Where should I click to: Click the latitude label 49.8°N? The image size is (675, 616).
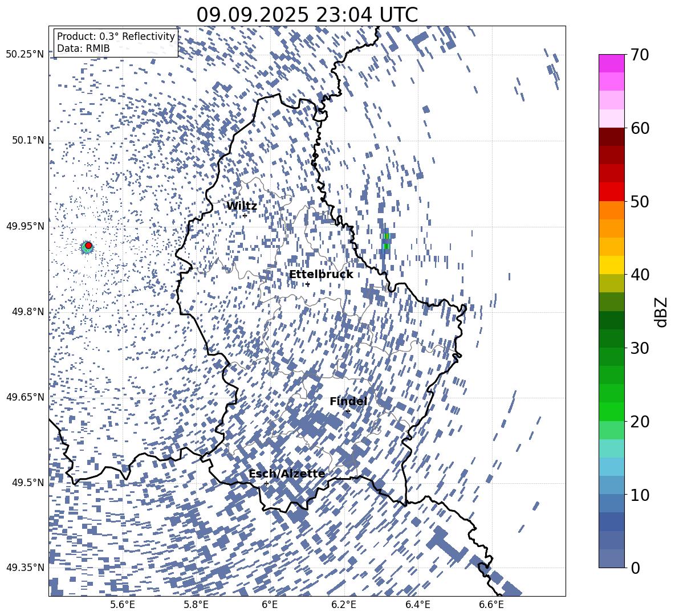click(x=28, y=312)
